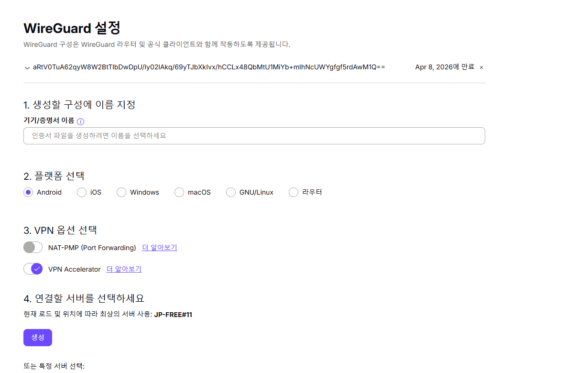Click the purple 생성 button

click(38, 337)
